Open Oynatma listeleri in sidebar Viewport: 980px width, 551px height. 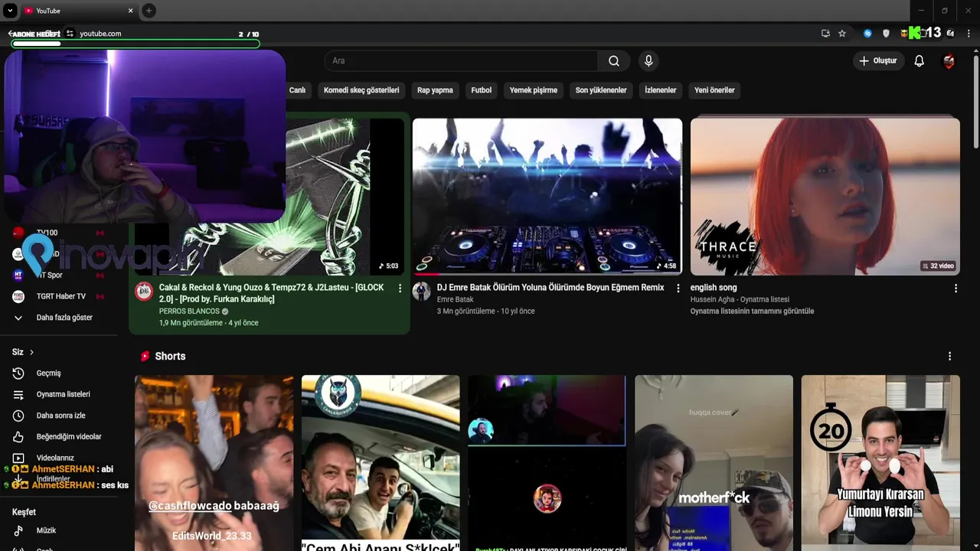[x=64, y=395]
